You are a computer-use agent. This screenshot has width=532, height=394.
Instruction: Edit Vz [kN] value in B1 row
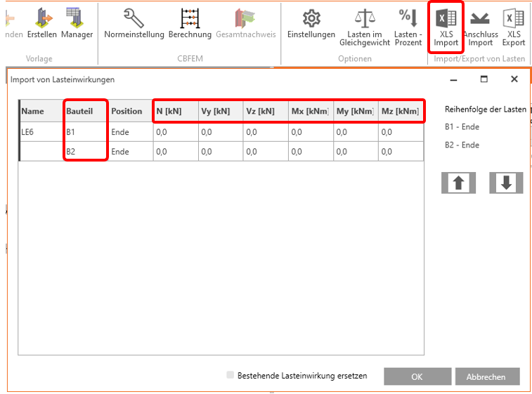pos(266,132)
